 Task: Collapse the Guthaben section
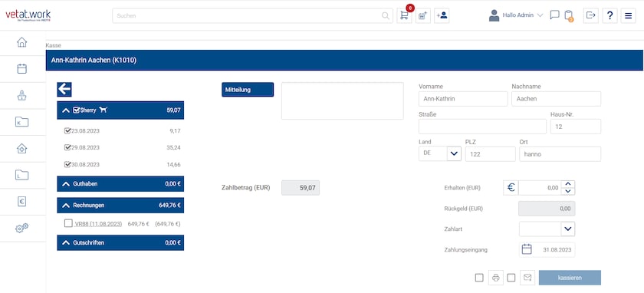66,184
